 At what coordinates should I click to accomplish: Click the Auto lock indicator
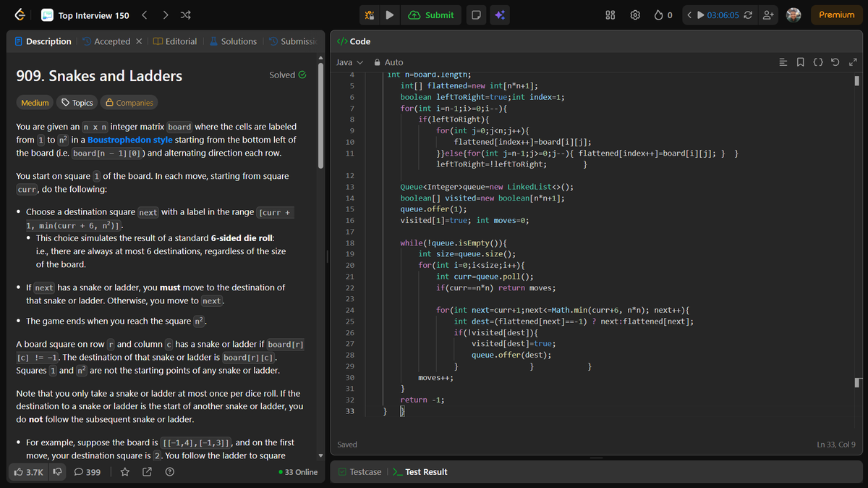click(388, 62)
